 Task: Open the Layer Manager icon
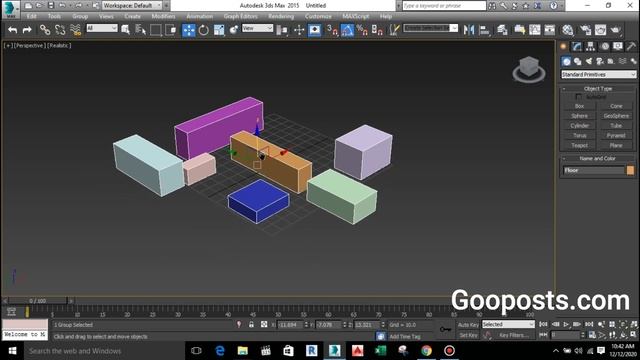502,30
